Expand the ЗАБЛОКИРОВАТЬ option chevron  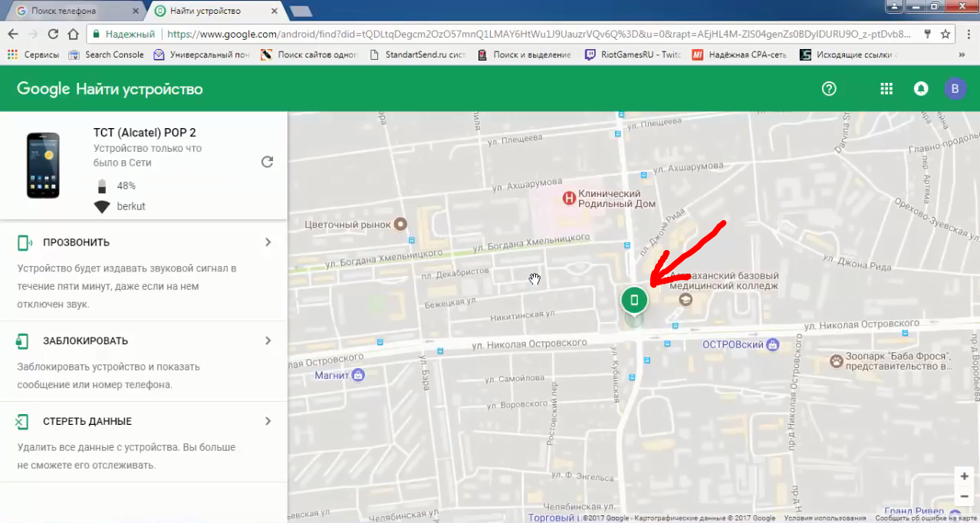[x=268, y=340]
